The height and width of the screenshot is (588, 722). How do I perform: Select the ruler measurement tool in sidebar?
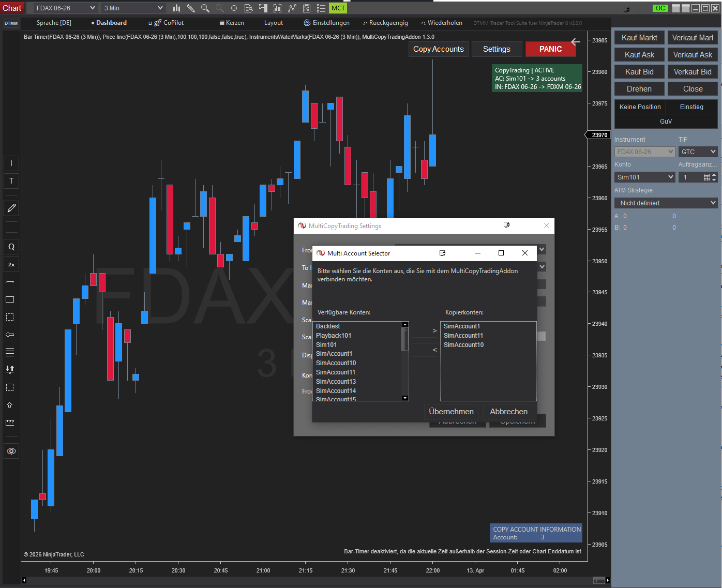click(10, 423)
